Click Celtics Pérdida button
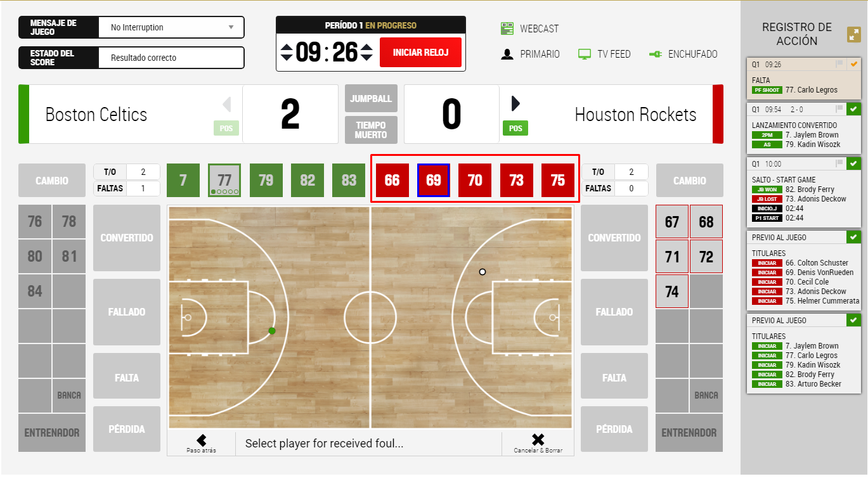Viewport: 868px width, 481px height. pyautogui.click(x=127, y=429)
